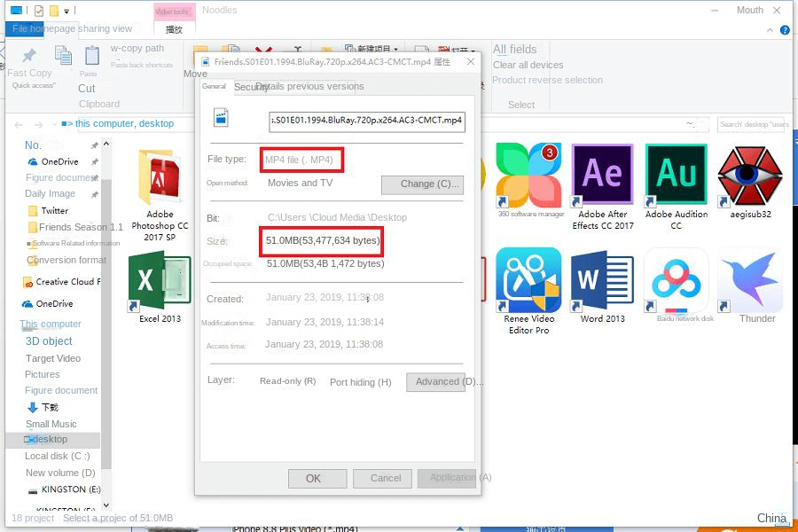
Task: Click the title bar new folder icon
Action: pos(53,10)
